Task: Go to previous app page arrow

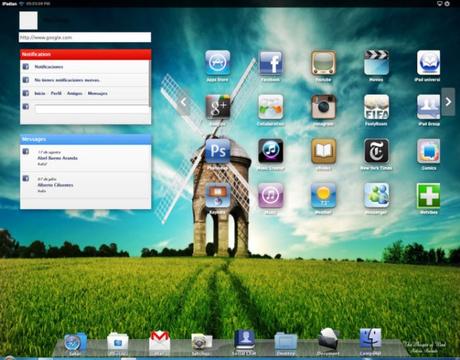Action: (x=184, y=102)
